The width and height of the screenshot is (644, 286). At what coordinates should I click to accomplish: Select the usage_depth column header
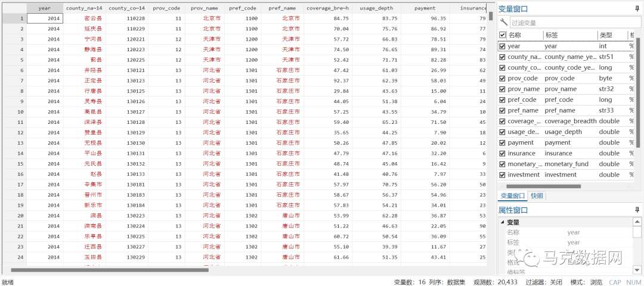[376, 8]
